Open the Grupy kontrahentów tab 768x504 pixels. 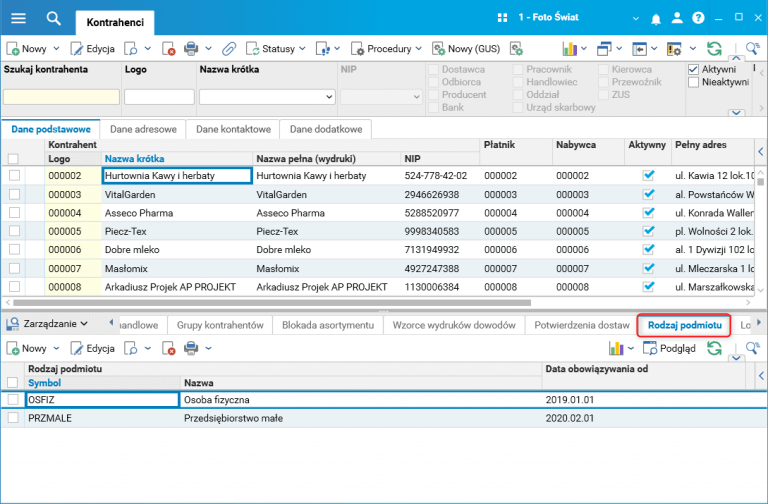click(219, 325)
